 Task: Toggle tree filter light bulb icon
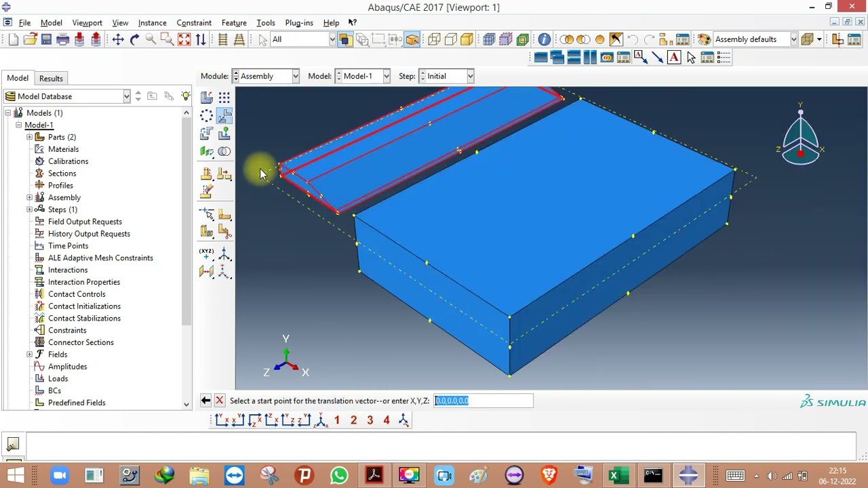(x=185, y=96)
